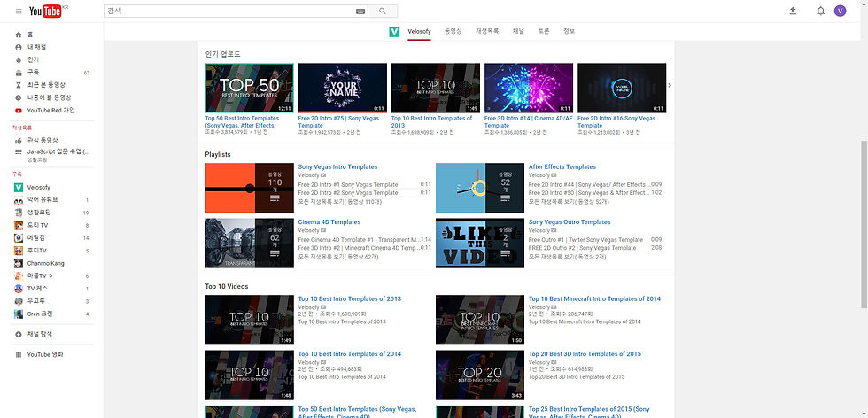
Task: Open the hamburger guide menu
Action: click(x=19, y=12)
